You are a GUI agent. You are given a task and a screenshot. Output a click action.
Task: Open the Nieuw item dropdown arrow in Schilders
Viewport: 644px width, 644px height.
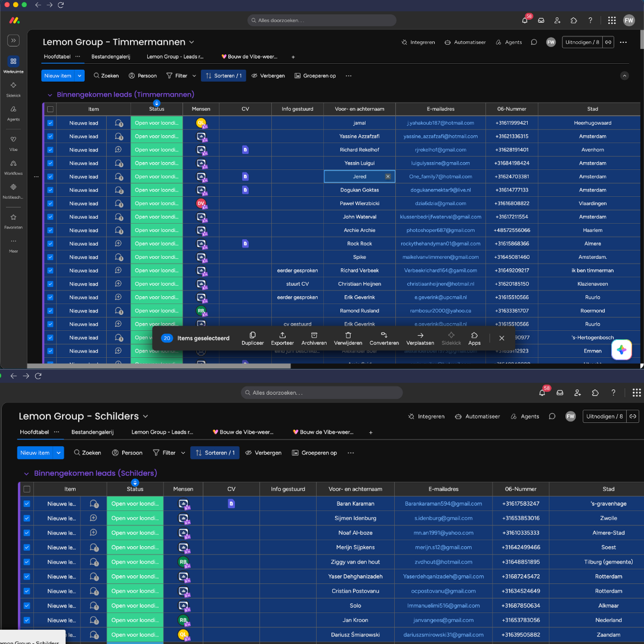(58, 453)
